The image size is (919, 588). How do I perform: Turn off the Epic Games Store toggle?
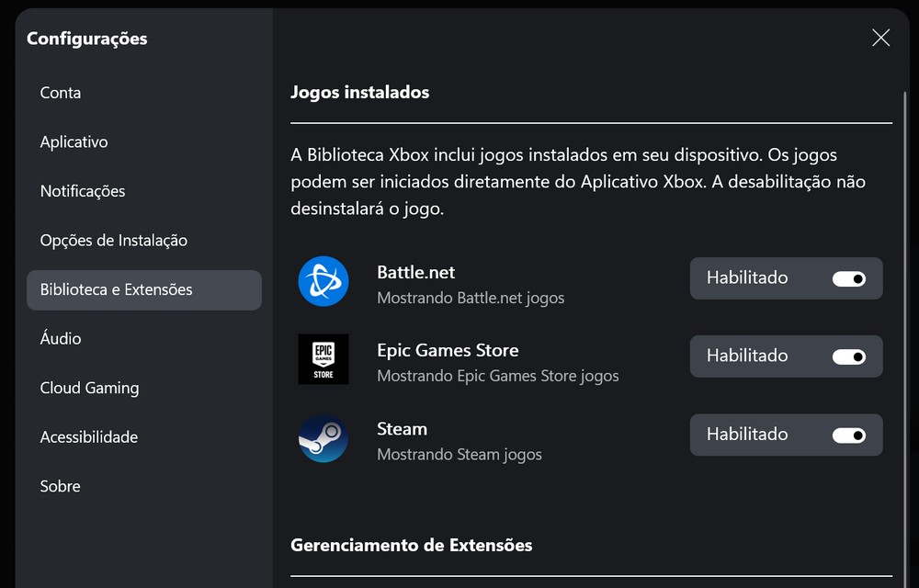click(848, 356)
